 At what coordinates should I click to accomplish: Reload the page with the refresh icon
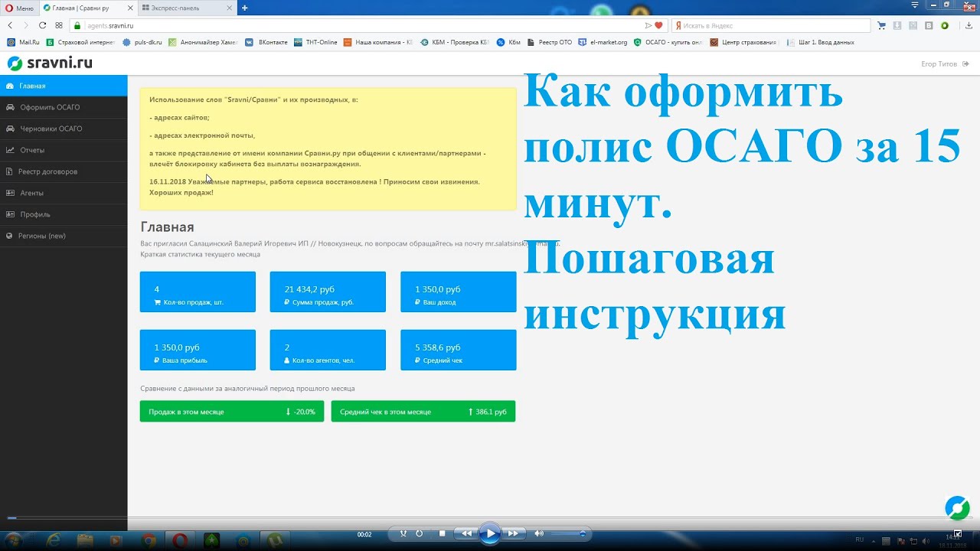42,25
